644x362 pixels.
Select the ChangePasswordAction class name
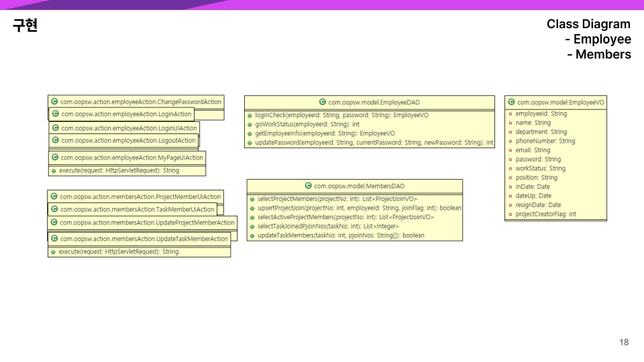(141, 102)
